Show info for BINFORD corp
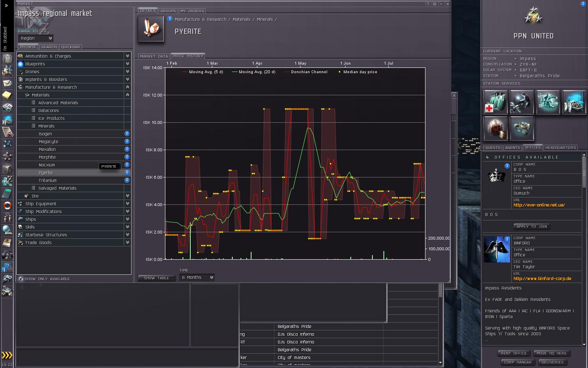Image resolution: width=588 pixels, height=368 pixels. tap(507, 240)
